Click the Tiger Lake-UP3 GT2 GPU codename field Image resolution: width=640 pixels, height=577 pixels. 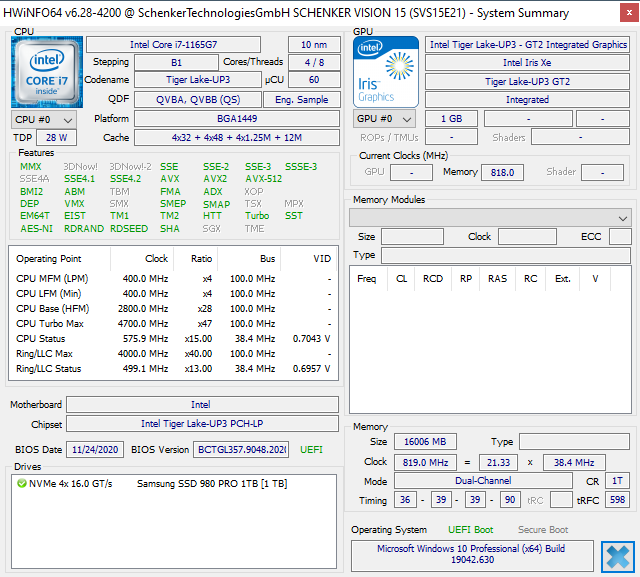(527, 81)
